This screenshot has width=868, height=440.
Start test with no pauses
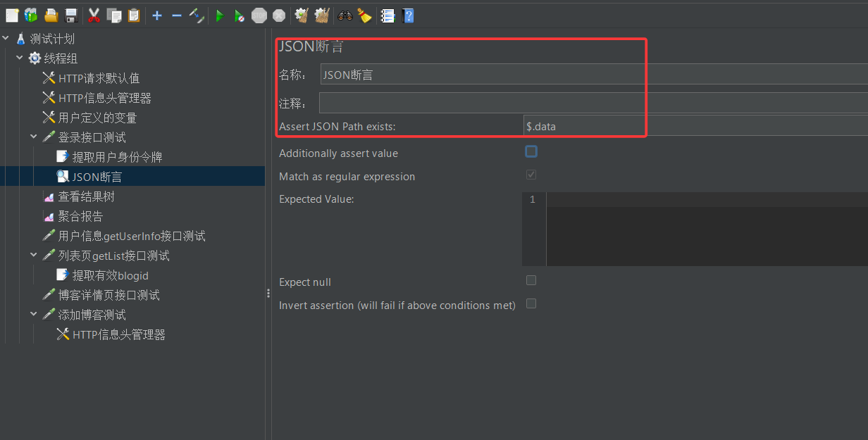coord(240,15)
